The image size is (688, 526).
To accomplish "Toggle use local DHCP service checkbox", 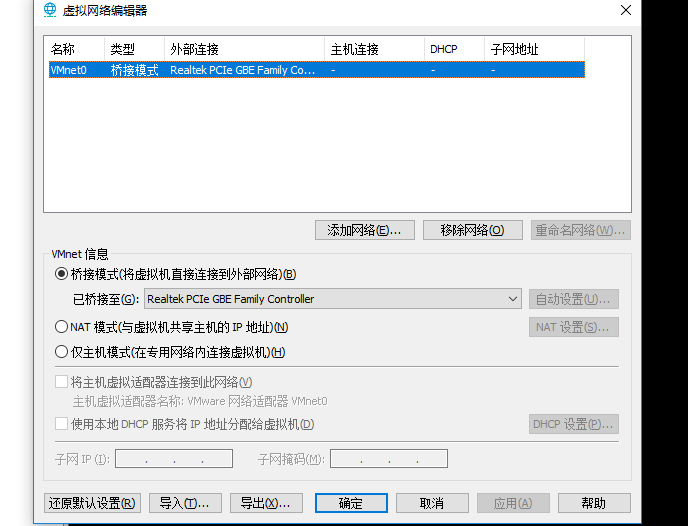I will click(x=61, y=424).
